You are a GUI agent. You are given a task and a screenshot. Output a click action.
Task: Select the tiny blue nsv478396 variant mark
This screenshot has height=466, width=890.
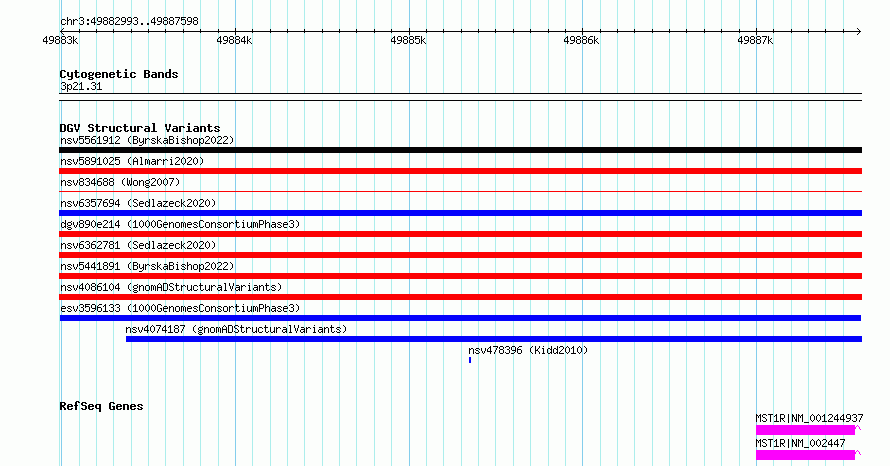[470, 360]
